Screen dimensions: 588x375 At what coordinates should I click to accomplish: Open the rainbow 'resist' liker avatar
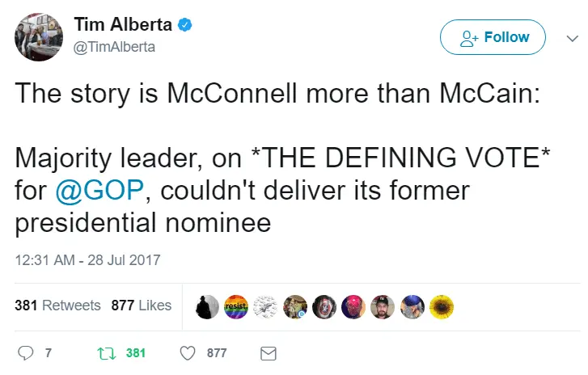click(x=235, y=305)
